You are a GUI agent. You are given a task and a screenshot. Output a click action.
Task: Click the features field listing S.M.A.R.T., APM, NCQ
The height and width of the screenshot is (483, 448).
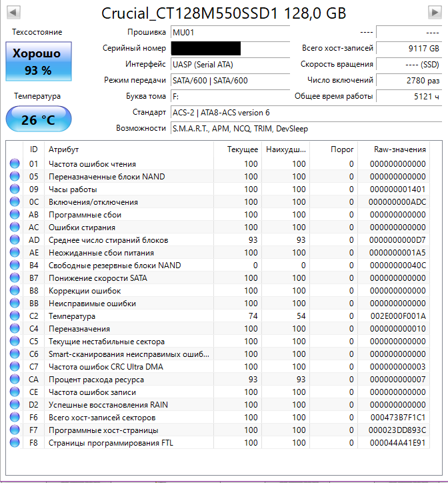[x=306, y=129]
